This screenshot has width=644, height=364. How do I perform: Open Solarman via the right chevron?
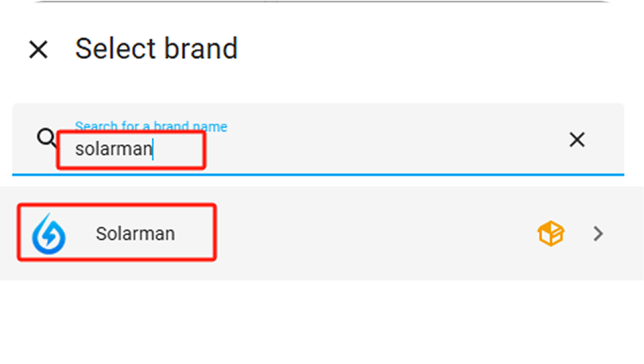(x=599, y=234)
